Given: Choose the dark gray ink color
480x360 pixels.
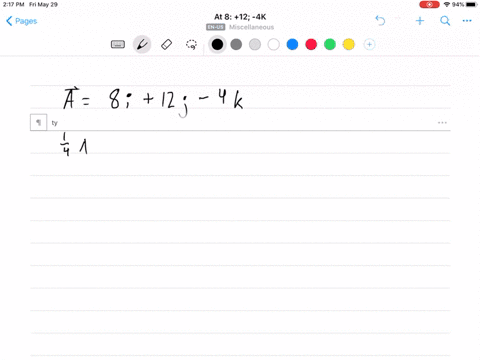Looking at the screenshot, I should pyautogui.click(x=236, y=44).
